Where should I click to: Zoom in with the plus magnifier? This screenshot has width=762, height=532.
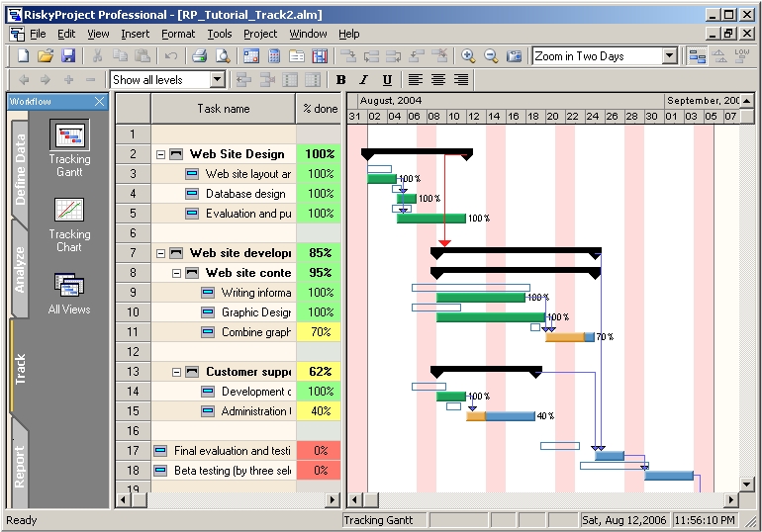coord(468,56)
